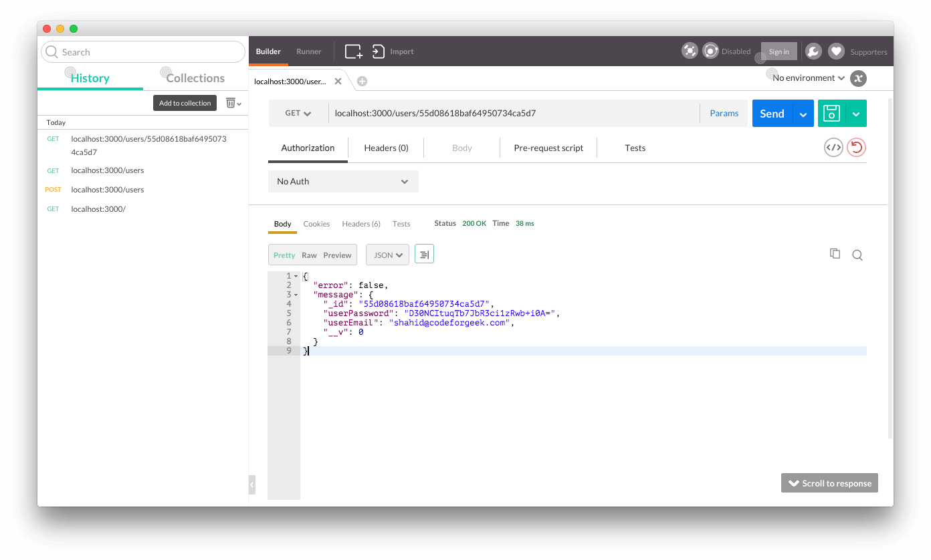
Task: Click the wrench settings icon
Action: pyautogui.click(x=813, y=51)
